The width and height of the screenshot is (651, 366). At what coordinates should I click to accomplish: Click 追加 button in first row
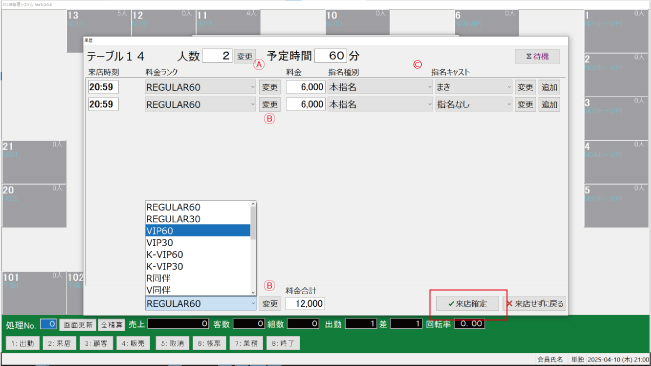[x=549, y=87]
